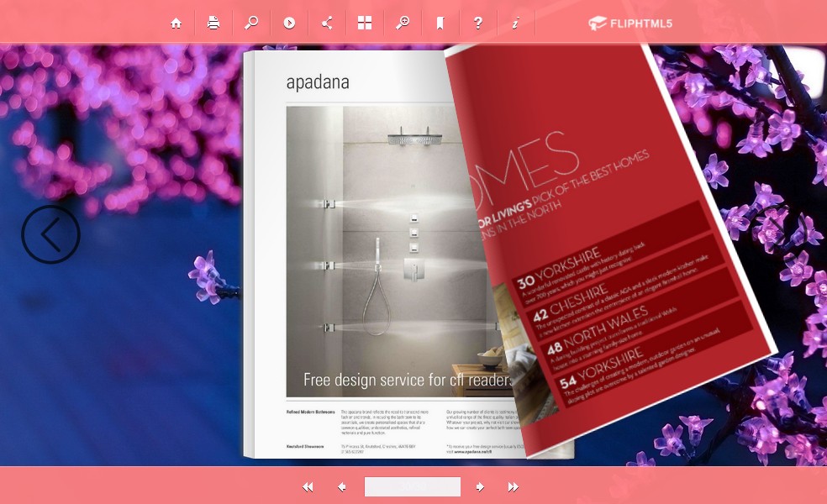Viewport: 827px width, 504px height.
Task: Open the bookmark panel
Action: click(x=440, y=24)
